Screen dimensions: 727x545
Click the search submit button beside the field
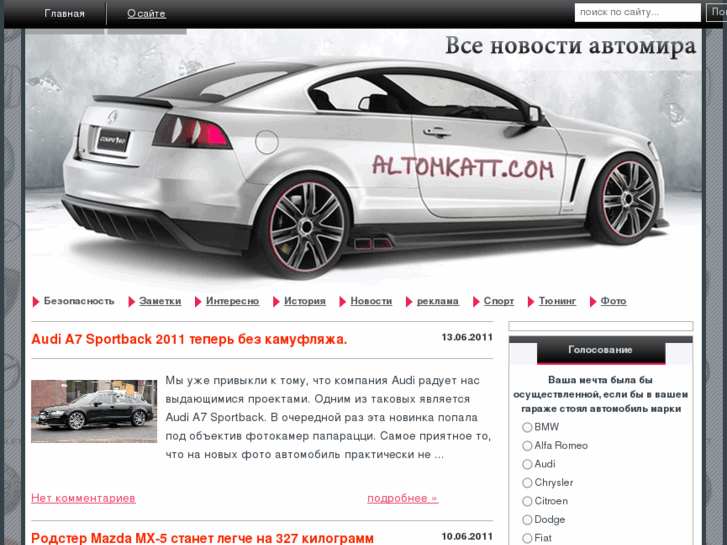point(717,13)
